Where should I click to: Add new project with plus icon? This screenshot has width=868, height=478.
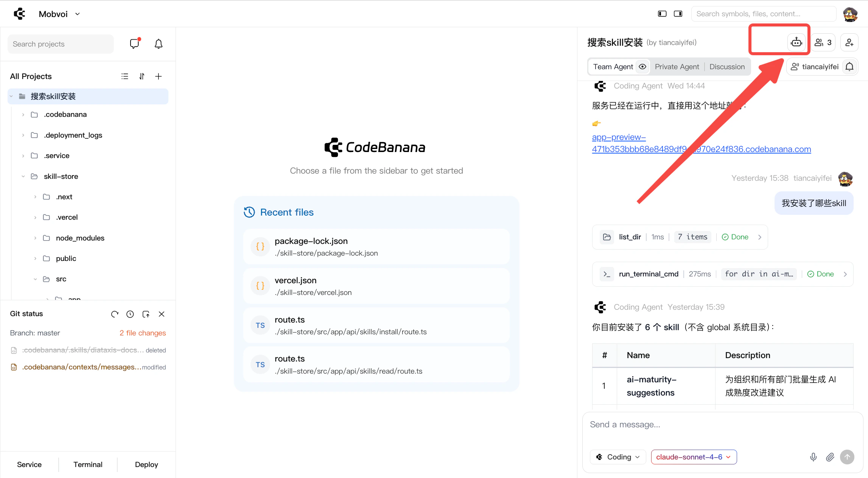point(159,76)
